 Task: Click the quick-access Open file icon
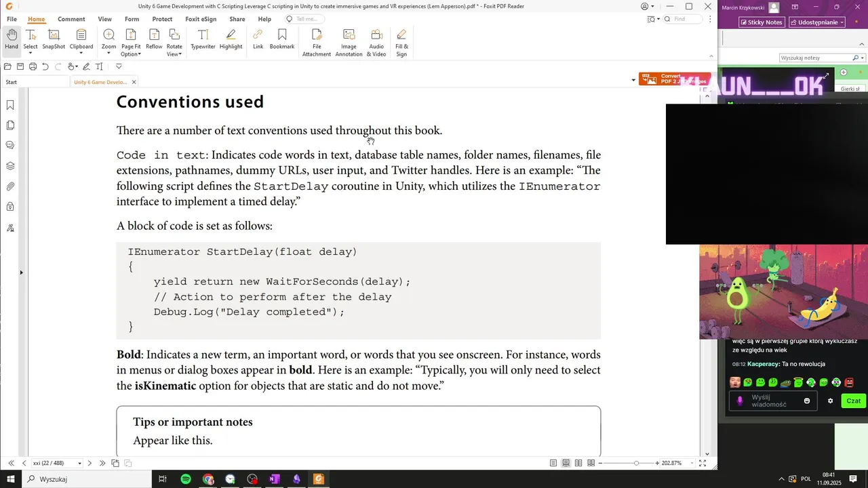click(x=7, y=66)
